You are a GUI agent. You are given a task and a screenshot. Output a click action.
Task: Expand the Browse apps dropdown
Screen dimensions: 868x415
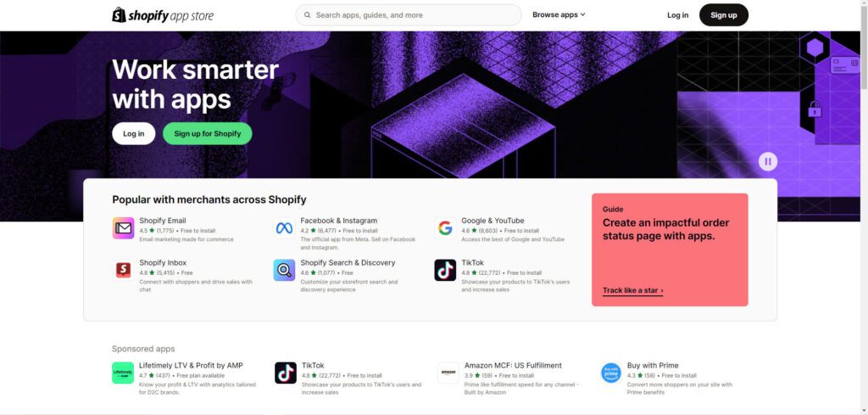point(559,15)
